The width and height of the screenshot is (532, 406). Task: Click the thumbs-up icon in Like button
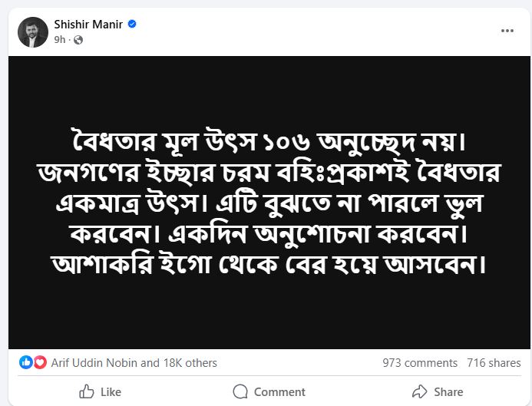tap(87, 391)
